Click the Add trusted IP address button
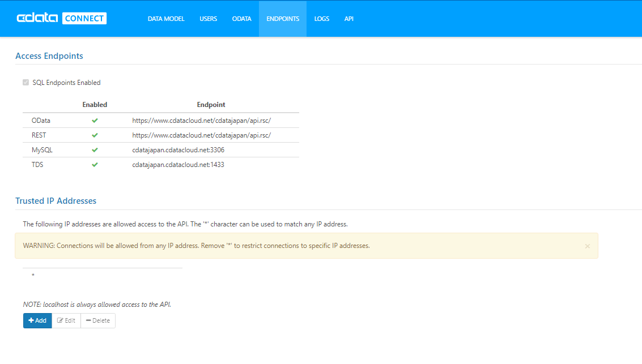 (x=37, y=320)
